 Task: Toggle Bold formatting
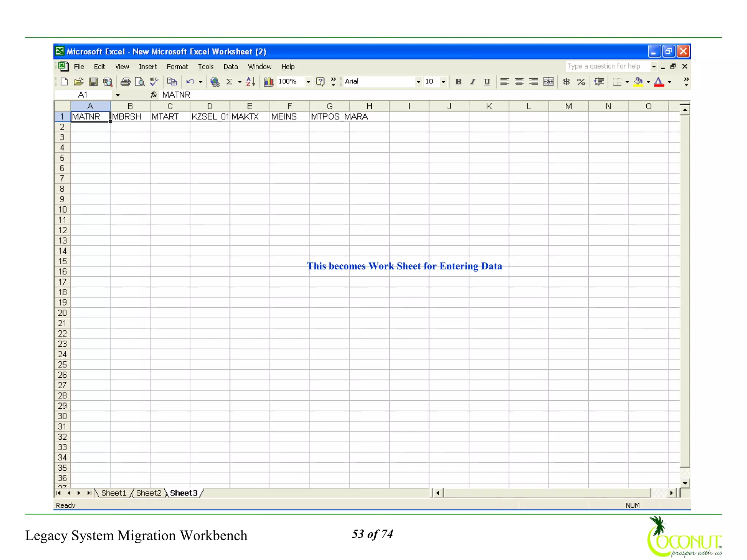pos(458,82)
